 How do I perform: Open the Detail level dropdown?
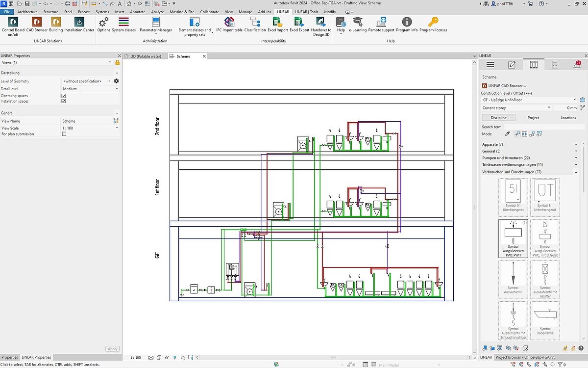click(90, 89)
